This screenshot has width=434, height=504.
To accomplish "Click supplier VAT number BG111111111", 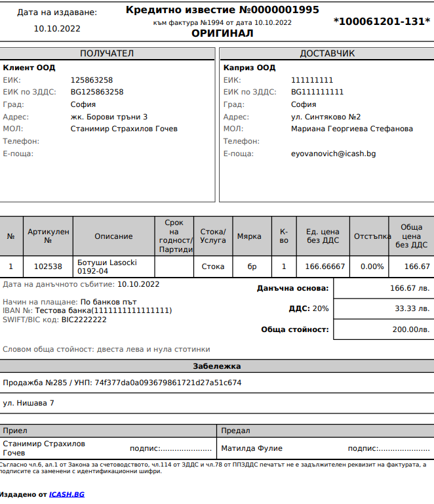I will (317, 92).
